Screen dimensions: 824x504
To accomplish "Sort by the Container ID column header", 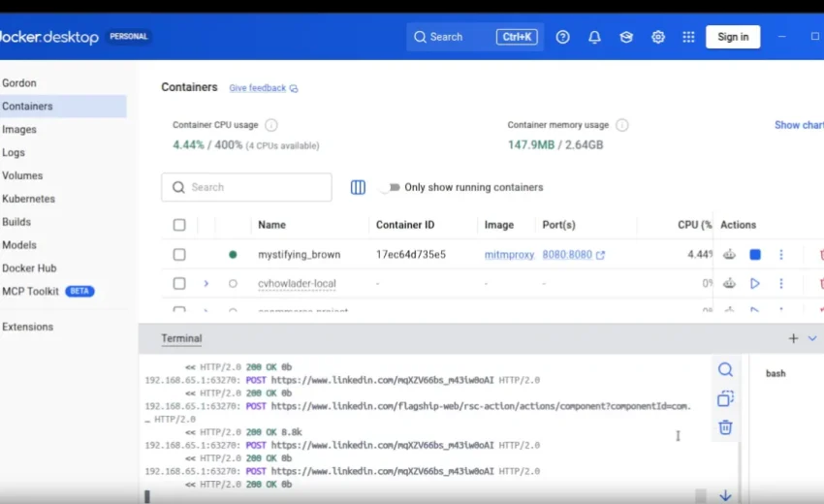I will pos(405,225).
